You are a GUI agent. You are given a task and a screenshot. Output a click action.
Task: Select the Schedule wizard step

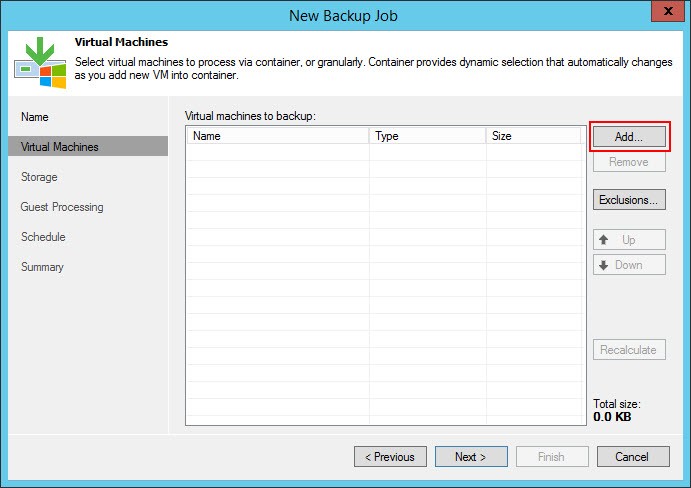(x=43, y=237)
